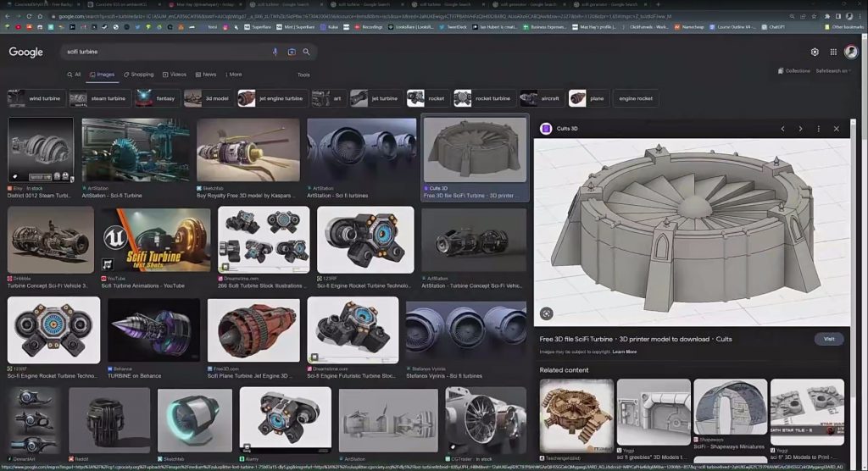This screenshot has height=471, width=868.
Task: Open Dreamstime 266 Scifi Turbine Stock thumbnail
Action: pyautogui.click(x=264, y=241)
